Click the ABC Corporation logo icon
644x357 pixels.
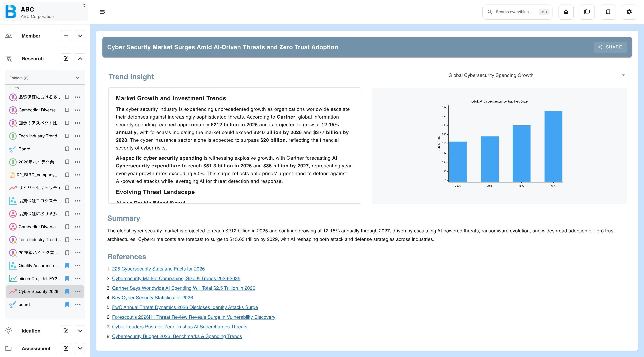tap(11, 12)
